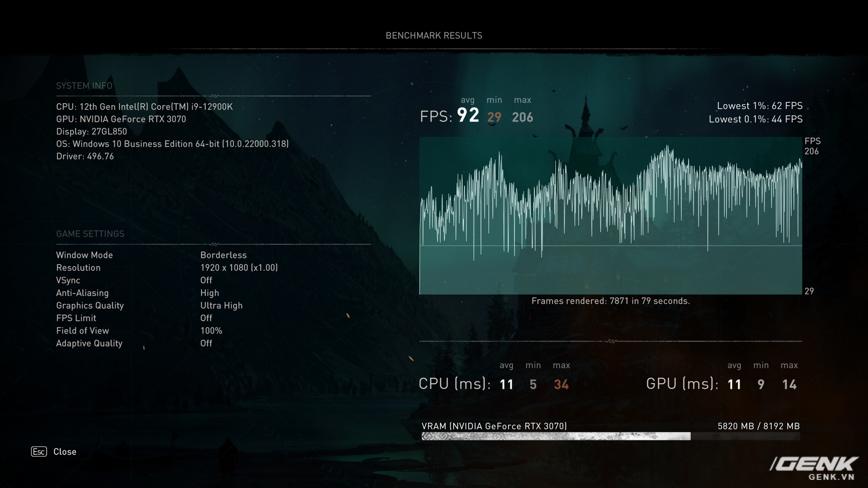Click the Borderless value

tap(224, 255)
